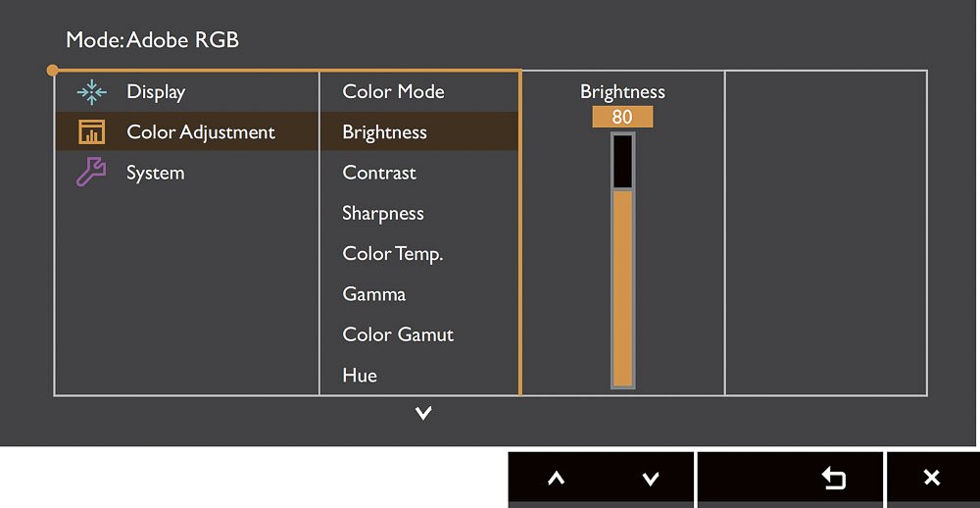Open the Display menu category
Viewport: 980px width, 508px height.
156,92
